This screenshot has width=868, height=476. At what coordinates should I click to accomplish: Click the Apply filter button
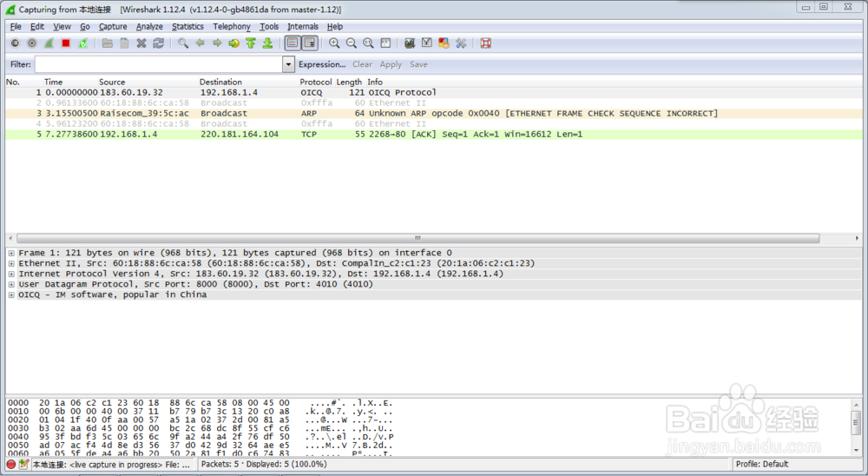tap(391, 65)
